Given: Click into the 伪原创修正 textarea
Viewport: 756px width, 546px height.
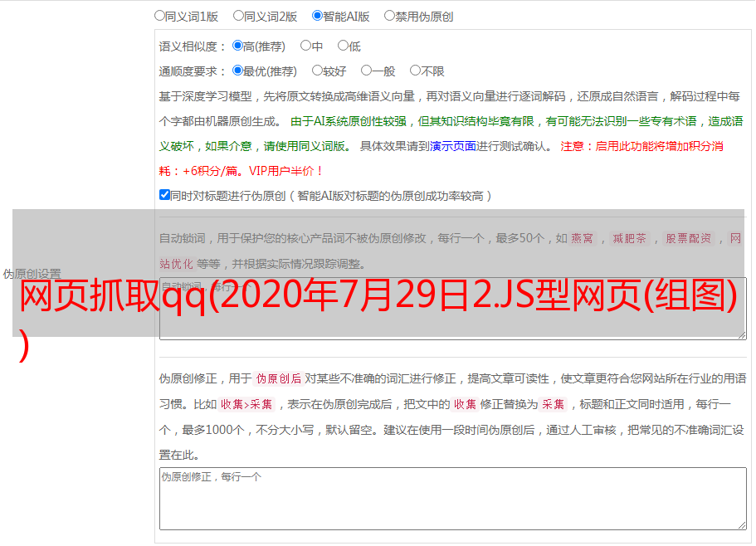Looking at the screenshot, I should (453, 499).
